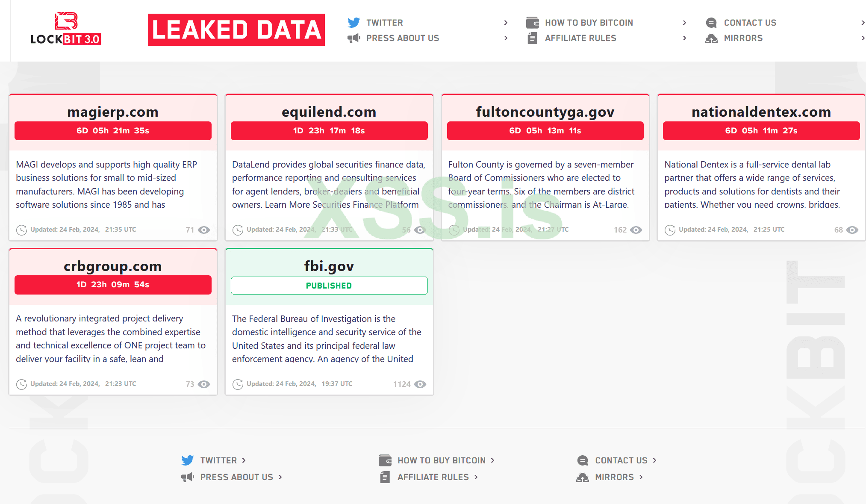Screen dimensions: 866x504
Task: Click the arrow beside header How to Buy Bitcoin
Action: [x=684, y=23]
